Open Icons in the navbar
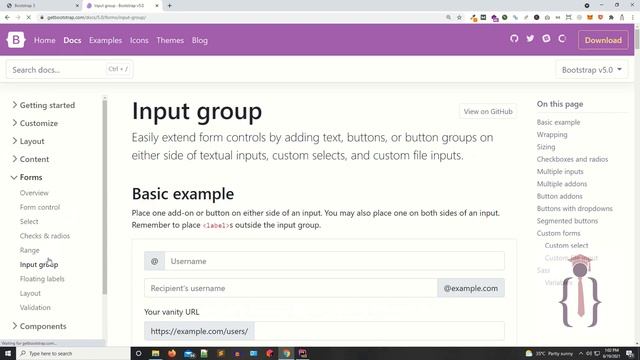 pyautogui.click(x=139, y=40)
